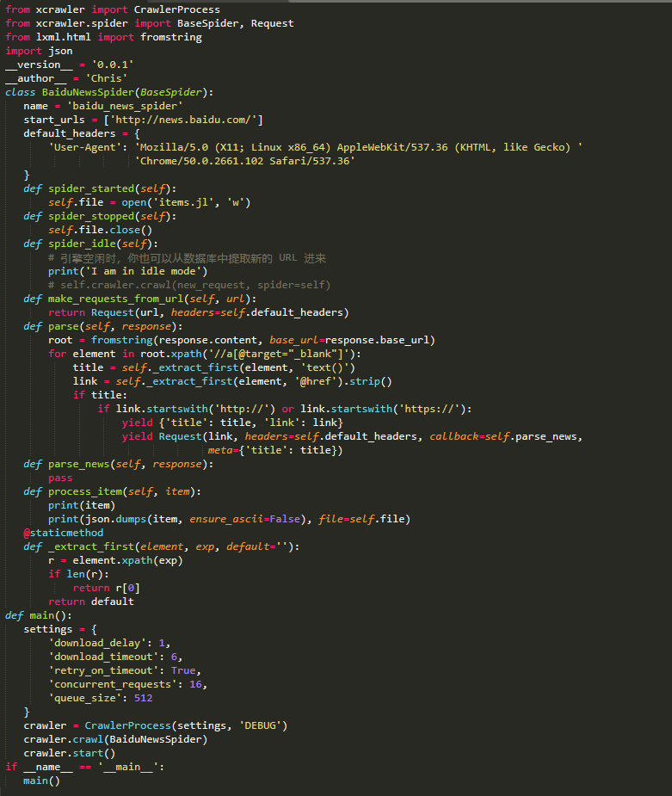
Task: Click the 'settings = {' line
Action: [x=60, y=629]
